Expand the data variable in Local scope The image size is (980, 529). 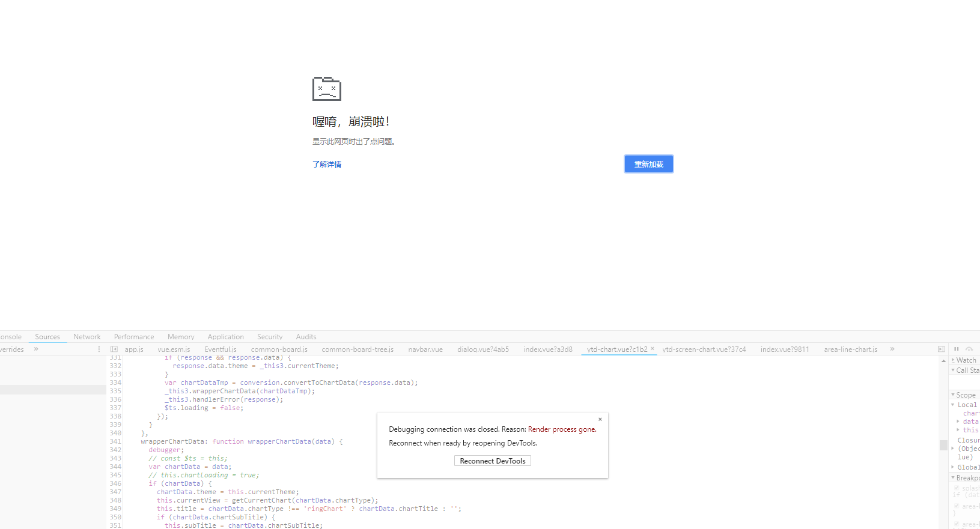[x=958, y=422]
